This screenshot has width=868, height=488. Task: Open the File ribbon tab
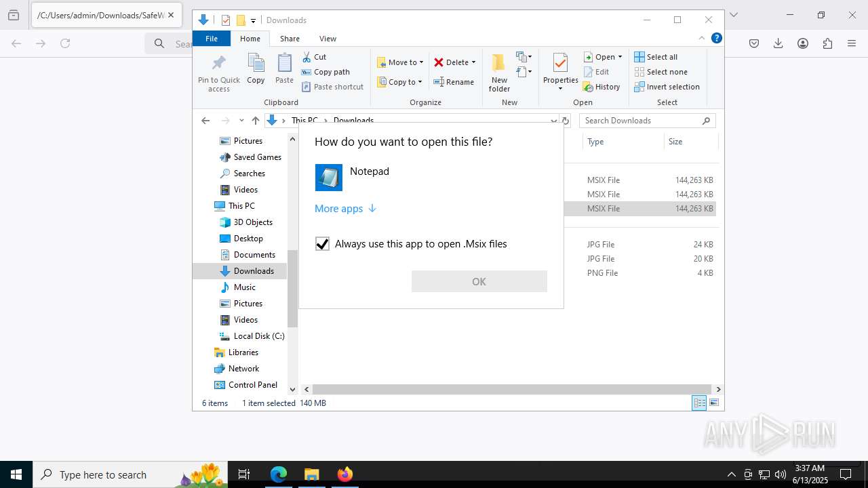click(212, 39)
